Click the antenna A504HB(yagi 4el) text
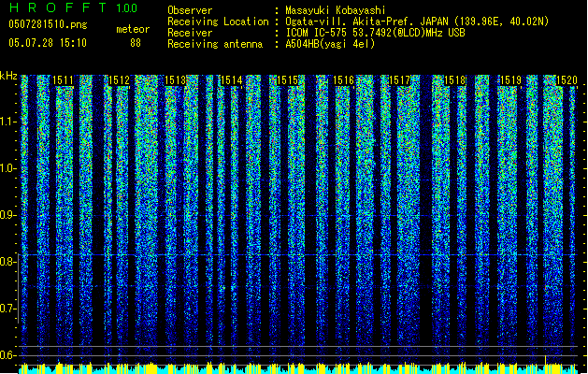Viewport: 588px width, 374px height. coord(330,44)
